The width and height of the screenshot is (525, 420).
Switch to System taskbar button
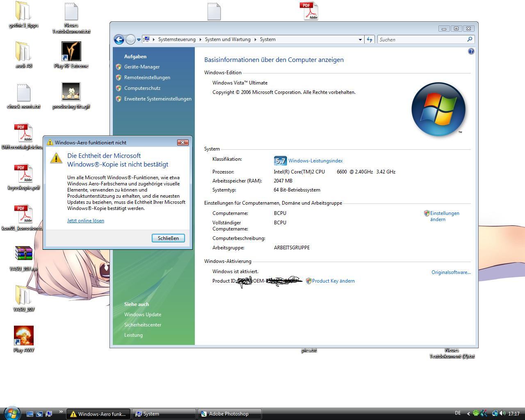(x=164, y=414)
